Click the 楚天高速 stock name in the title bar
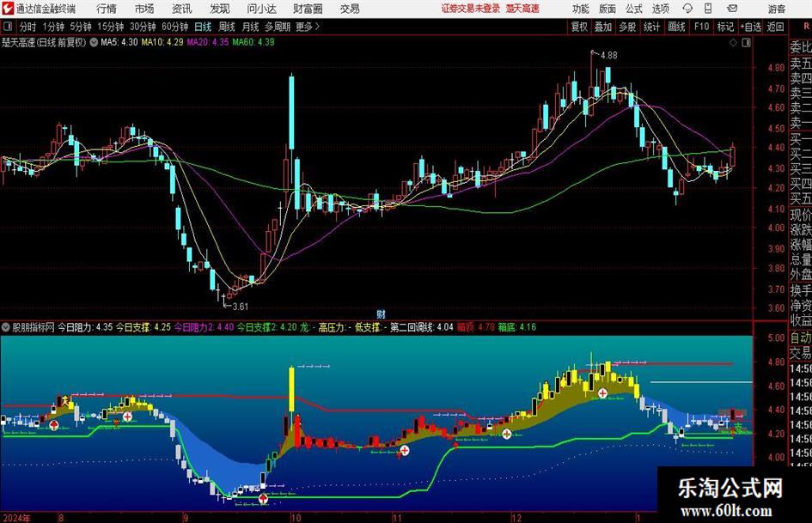812x523 pixels. pyautogui.click(x=522, y=9)
